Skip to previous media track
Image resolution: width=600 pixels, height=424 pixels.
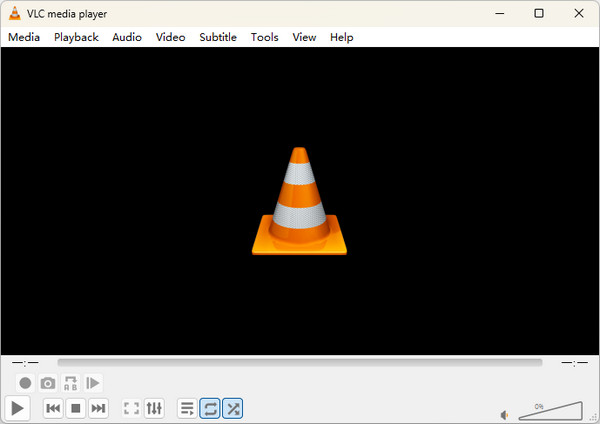53,408
